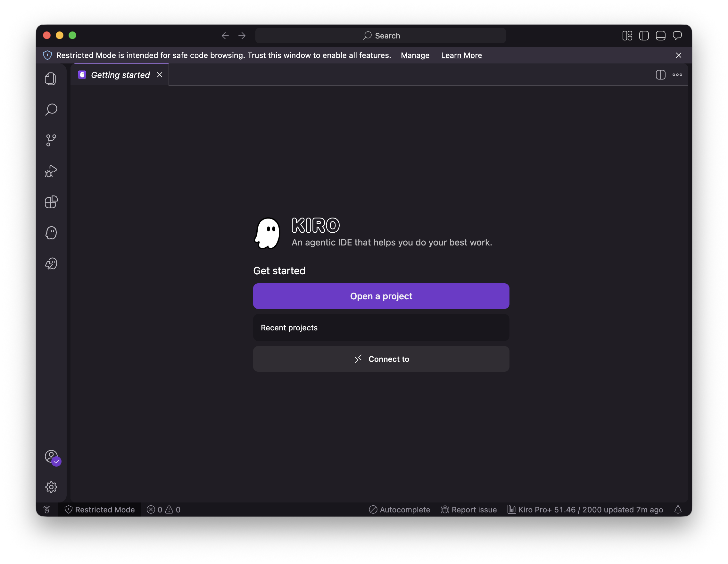
Task: Open the Accounts profile icon
Action: (x=52, y=457)
